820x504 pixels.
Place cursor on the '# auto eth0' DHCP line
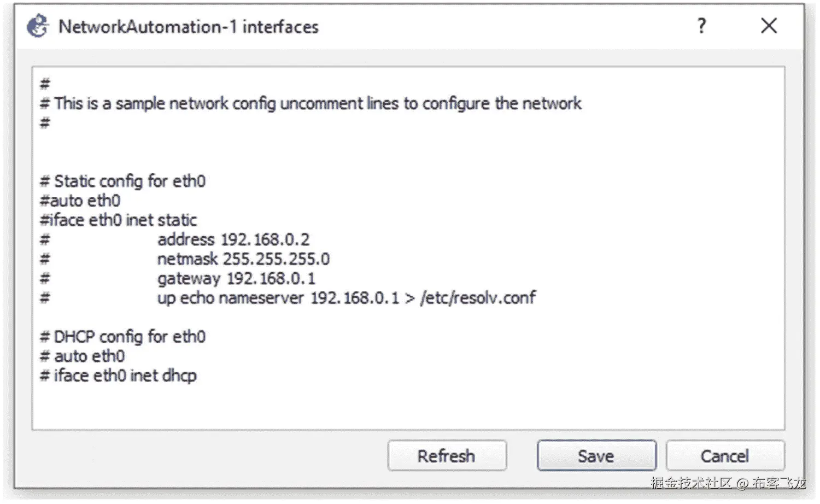pyautogui.click(x=89, y=356)
